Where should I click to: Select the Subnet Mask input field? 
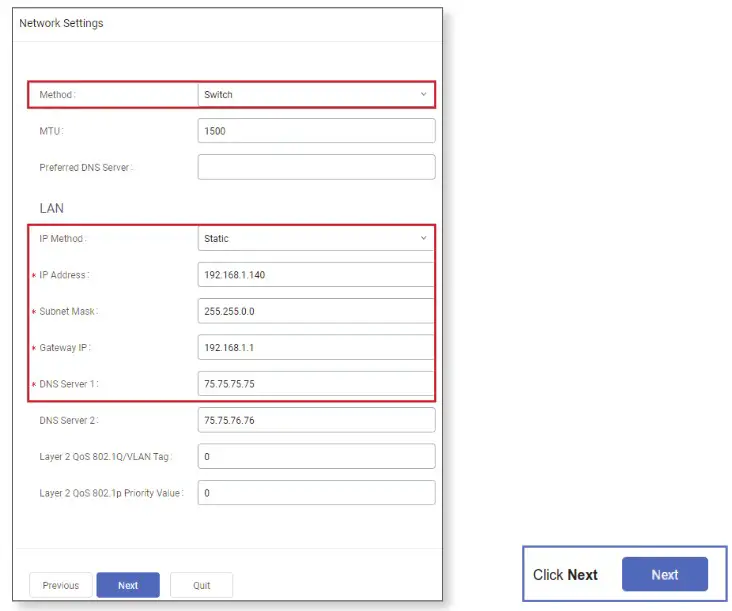click(316, 311)
